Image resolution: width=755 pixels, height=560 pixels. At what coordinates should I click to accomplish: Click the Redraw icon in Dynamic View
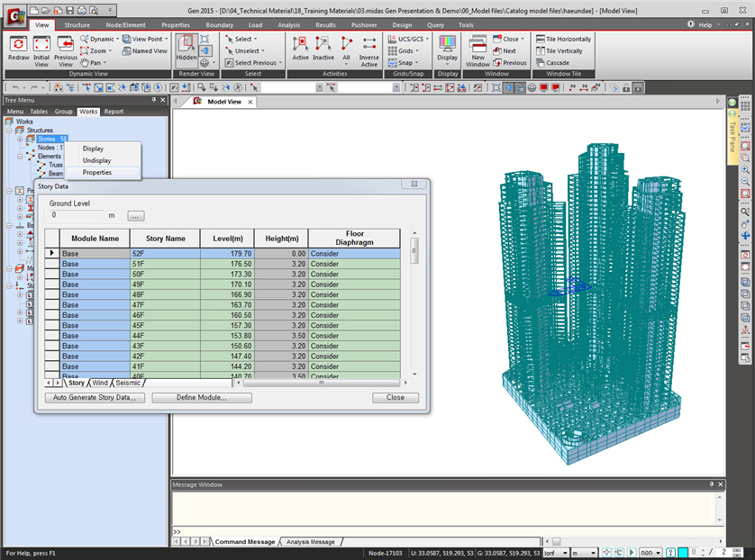point(18,44)
